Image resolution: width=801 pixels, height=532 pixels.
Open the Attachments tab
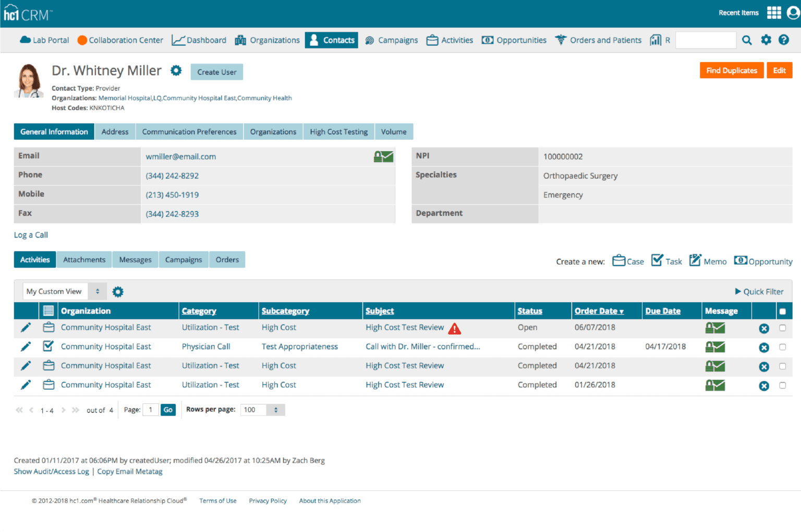pos(84,259)
